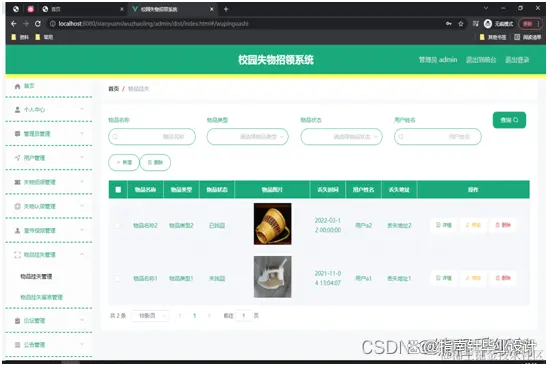Click 删除 for row 物品名称1
This screenshot has height=366, width=548.
503,278
